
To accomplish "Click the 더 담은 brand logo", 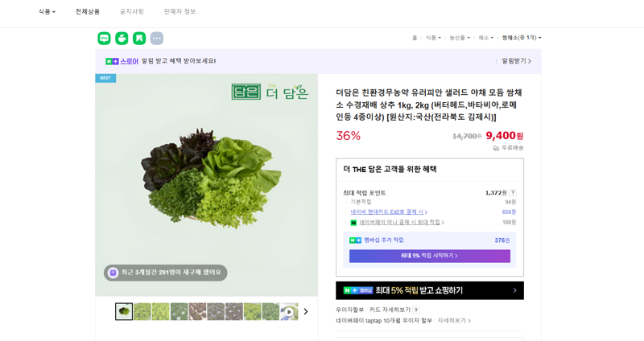I will 270,92.
